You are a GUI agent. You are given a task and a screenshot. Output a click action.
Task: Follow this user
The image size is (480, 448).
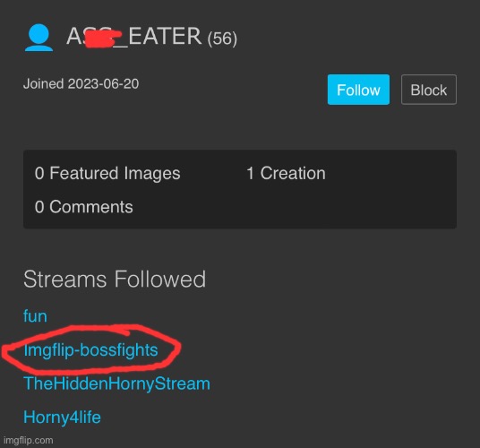[x=358, y=90]
